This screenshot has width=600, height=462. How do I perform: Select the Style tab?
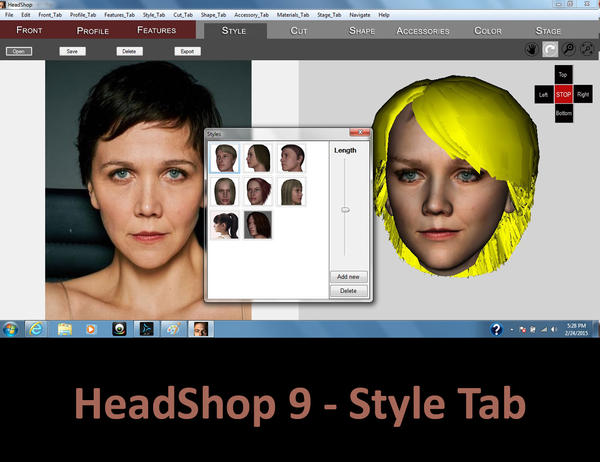point(234,31)
